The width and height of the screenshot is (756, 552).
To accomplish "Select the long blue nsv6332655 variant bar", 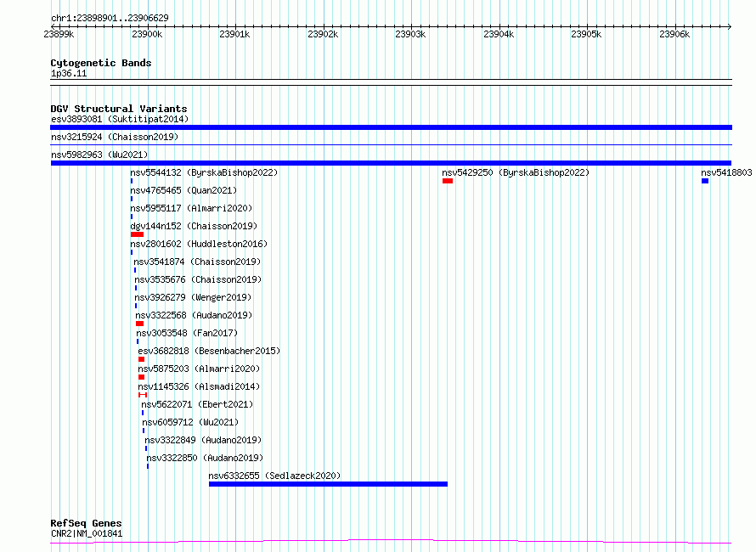I will pyautogui.click(x=329, y=484).
